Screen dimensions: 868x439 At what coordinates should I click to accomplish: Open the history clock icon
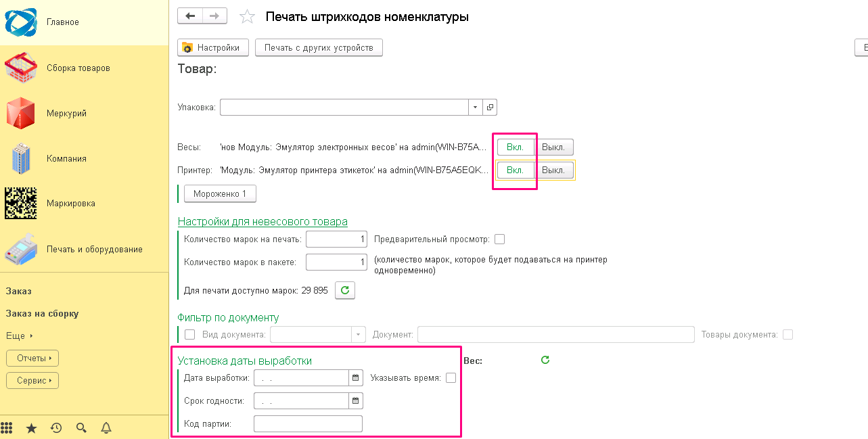tap(56, 428)
